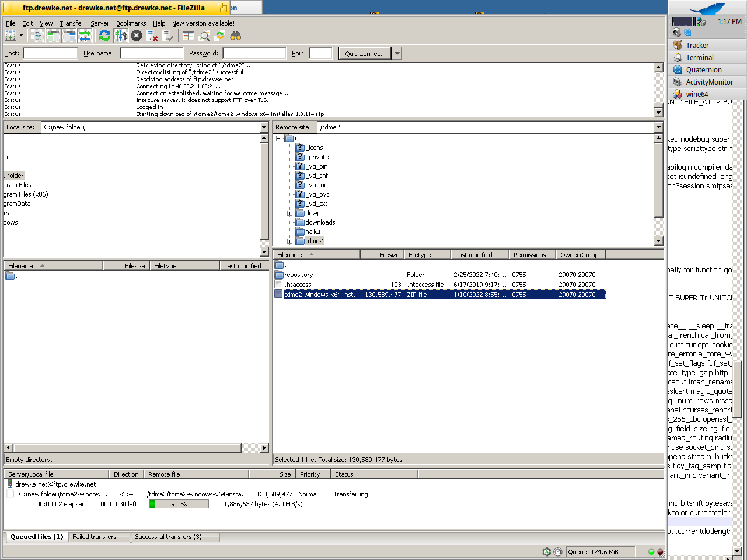Toggle transfer queue display
747x560 pixels.
(x=85, y=36)
